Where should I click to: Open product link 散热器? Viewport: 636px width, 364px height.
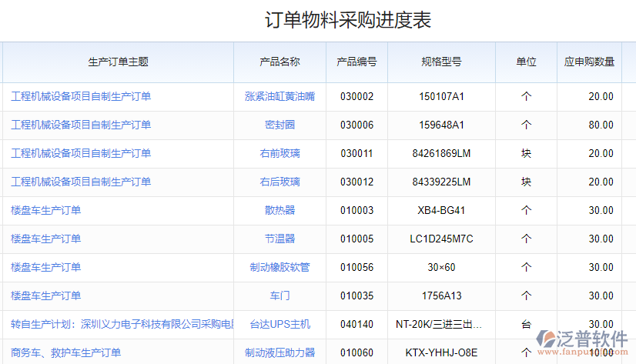(280, 210)
